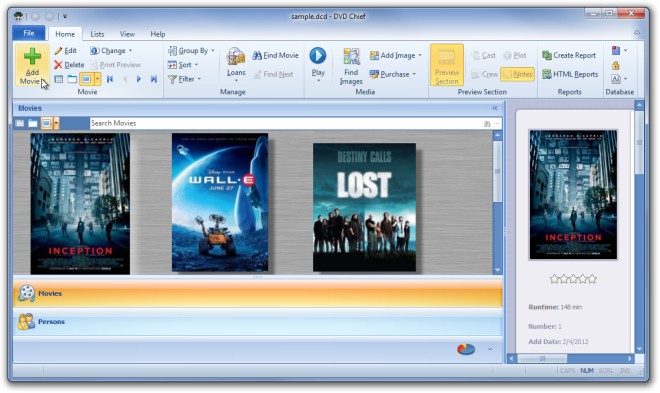Viewport: 660px width, 393px height.
Task: Click the Create Report button
Action: 569,56
